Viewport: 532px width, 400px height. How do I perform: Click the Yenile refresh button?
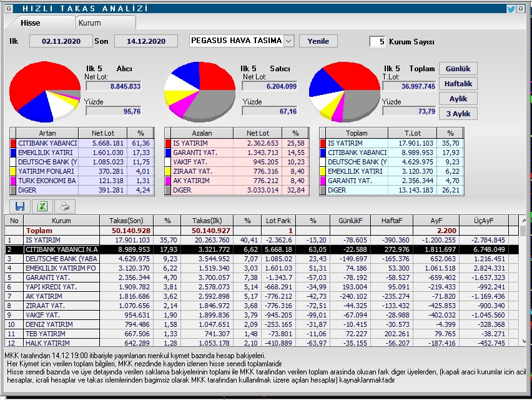(318, 41)
